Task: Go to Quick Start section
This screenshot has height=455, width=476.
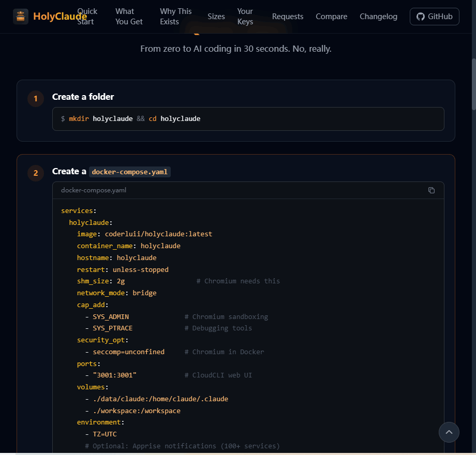Action: (87, 17)
